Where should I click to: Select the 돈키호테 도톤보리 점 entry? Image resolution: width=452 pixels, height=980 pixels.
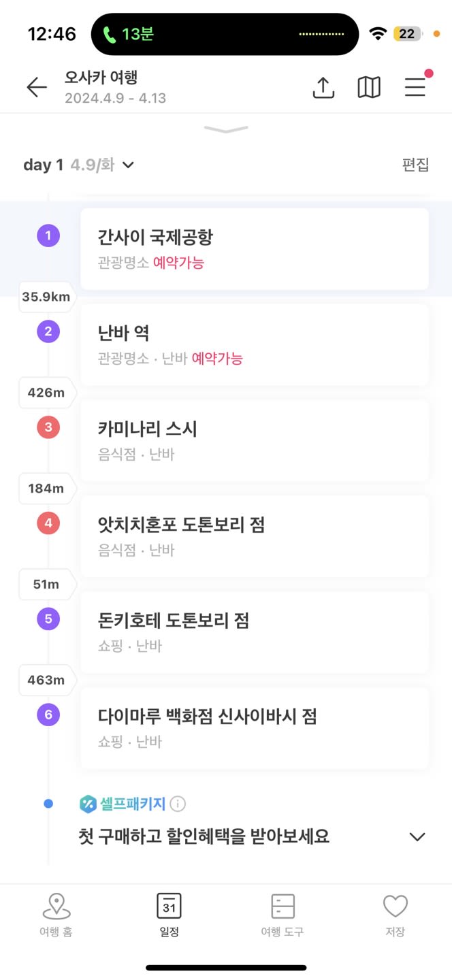[255, 632]
